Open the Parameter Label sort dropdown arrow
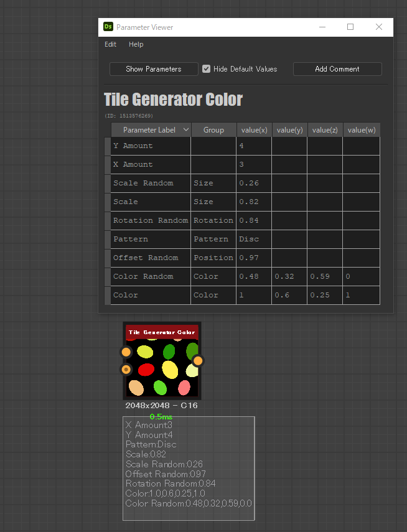407x532 pixels. pyautogui.click(x=185, y=129)
